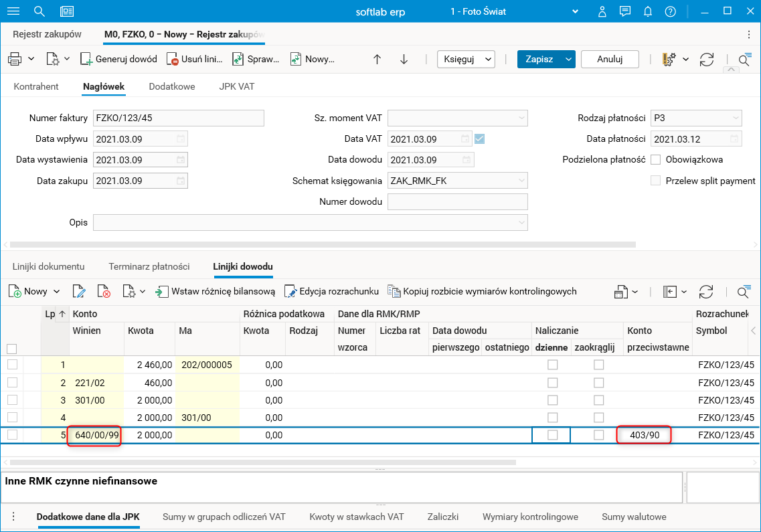
Task: Click the notification bell icon
Action: click(647, 11)
